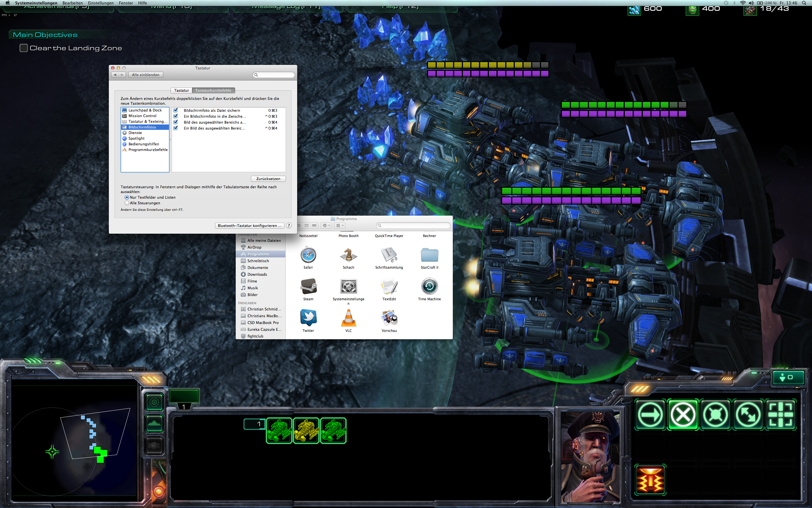Activate the Yamato Cannon ability button
Viewport: 812px width, 508px height.
pos(650,480)
